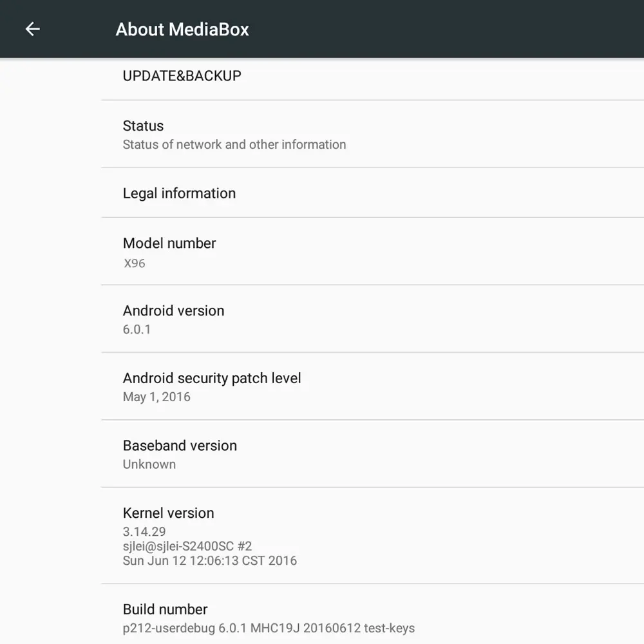Open the Kernel version entry
This screenshot has width=644, height=644.
pos(168,513)
